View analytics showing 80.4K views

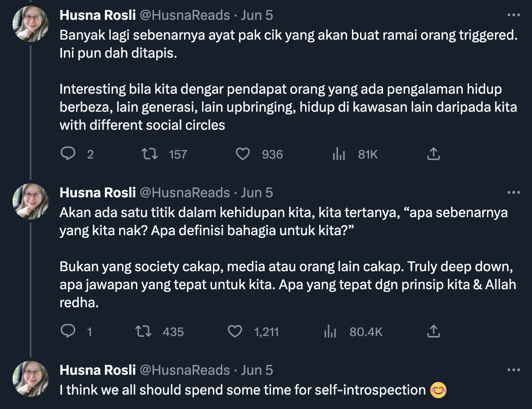tap(330, 332)
